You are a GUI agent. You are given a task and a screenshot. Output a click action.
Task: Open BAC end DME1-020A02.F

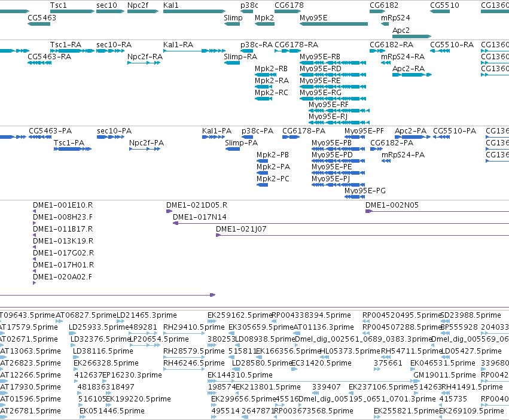62,277
